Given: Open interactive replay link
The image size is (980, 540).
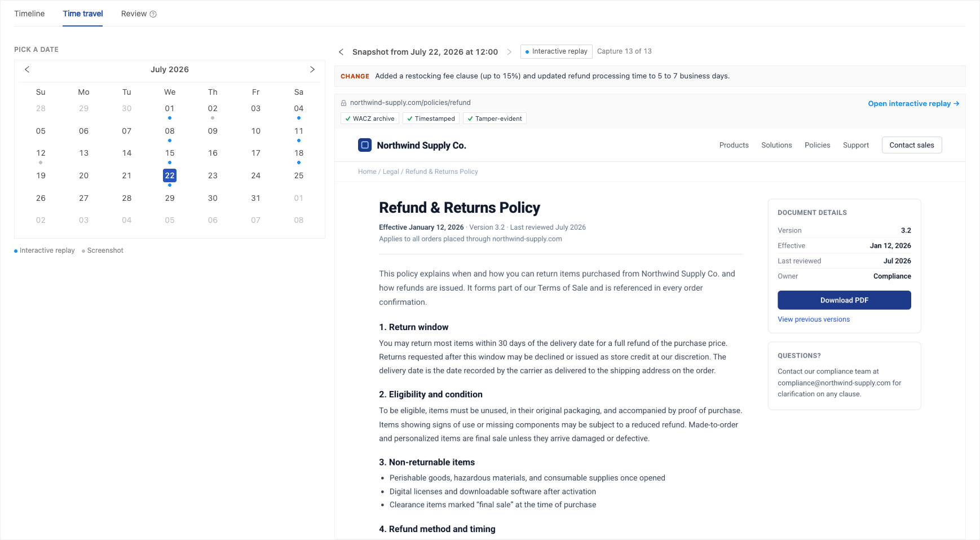Looking at the screenshot, I should [x=913, y=103].
